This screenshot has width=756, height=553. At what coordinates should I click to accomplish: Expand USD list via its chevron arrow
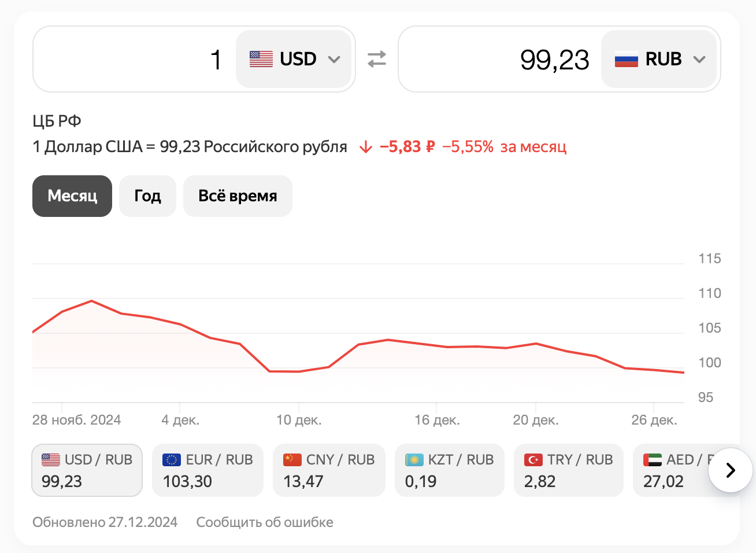coord(334,60)
